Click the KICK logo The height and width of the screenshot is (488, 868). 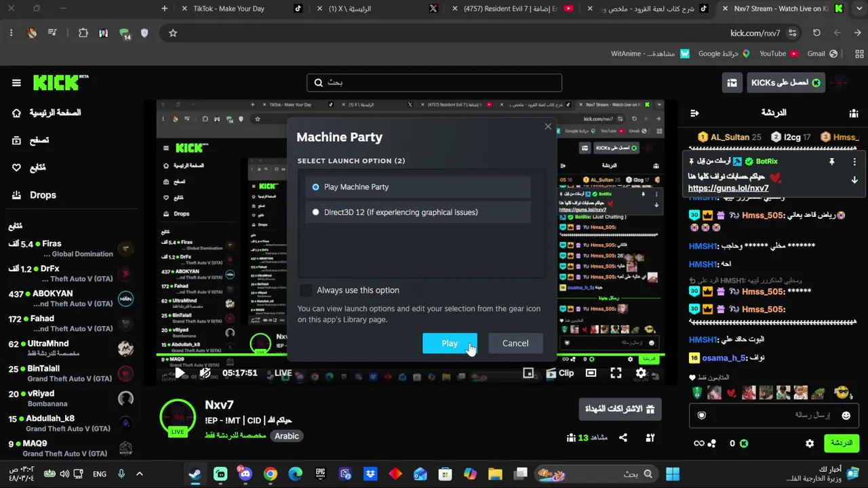click(61, 83)
